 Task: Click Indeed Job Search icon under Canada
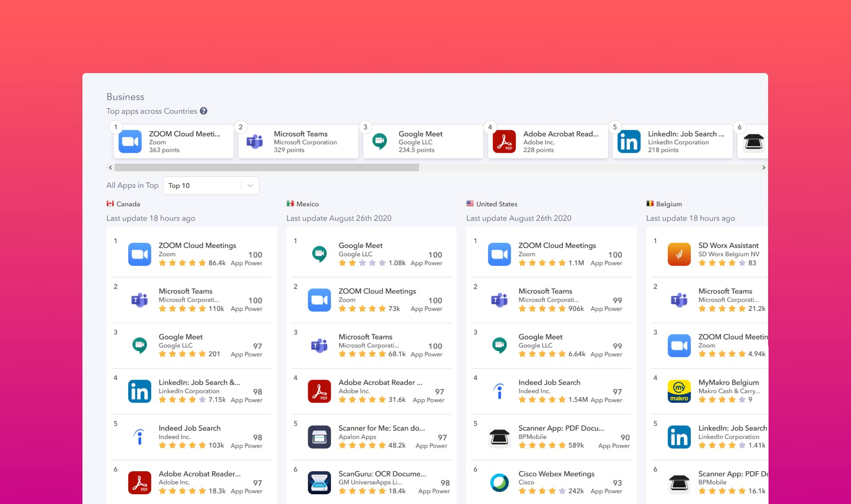[140, 437]
